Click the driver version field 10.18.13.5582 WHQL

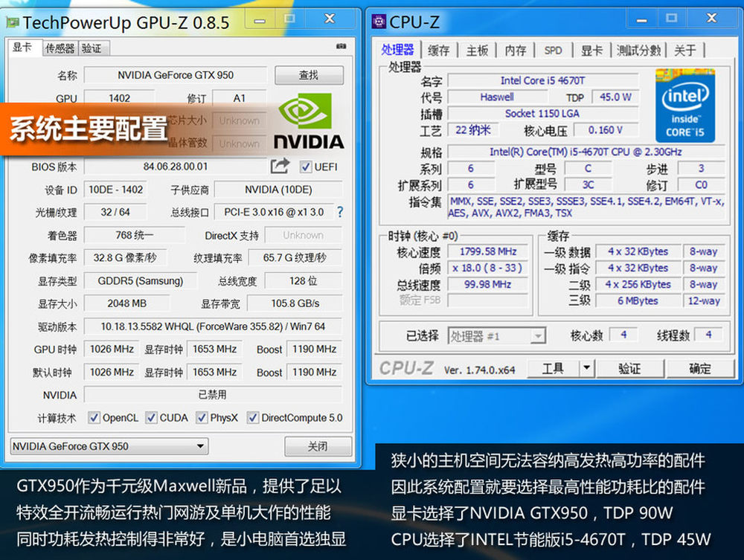[x=213, y=326]
